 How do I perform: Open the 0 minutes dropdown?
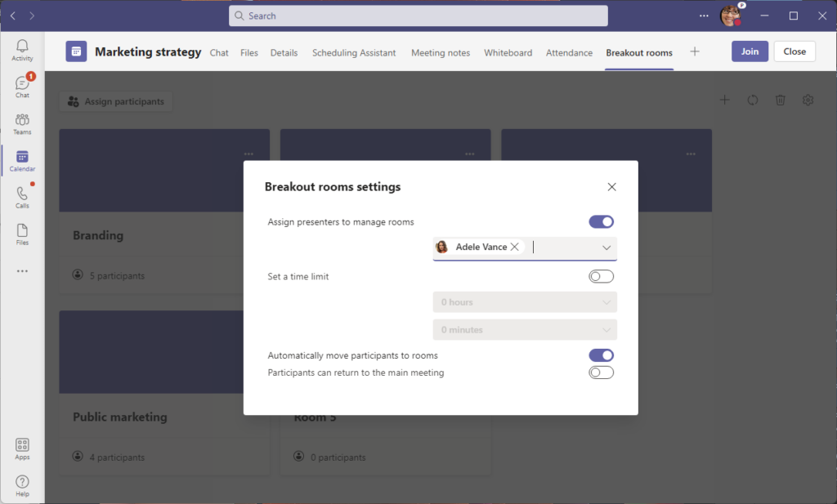point(525,329)
